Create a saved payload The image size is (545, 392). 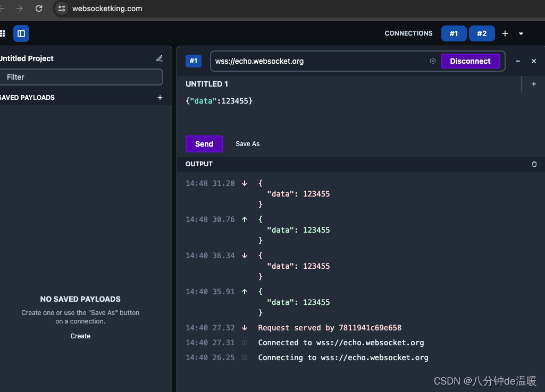[80, 336]
